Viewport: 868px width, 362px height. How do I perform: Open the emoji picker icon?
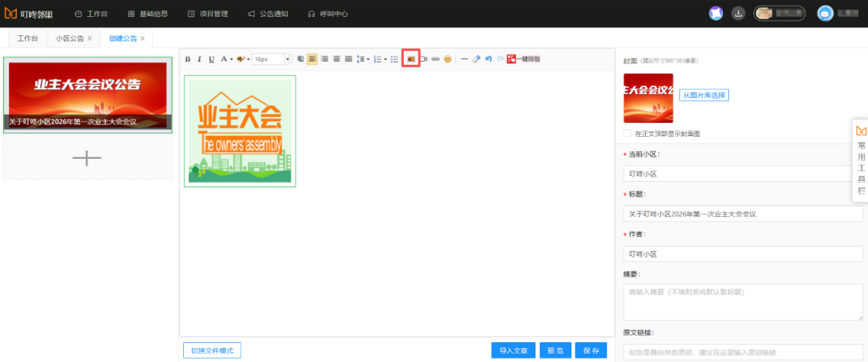click(447, 59)
